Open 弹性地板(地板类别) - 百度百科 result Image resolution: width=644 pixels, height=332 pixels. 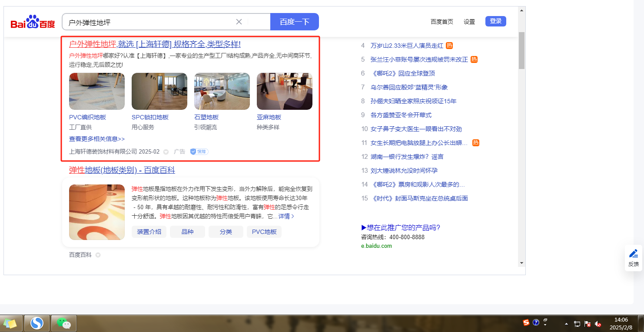(122, 170)
